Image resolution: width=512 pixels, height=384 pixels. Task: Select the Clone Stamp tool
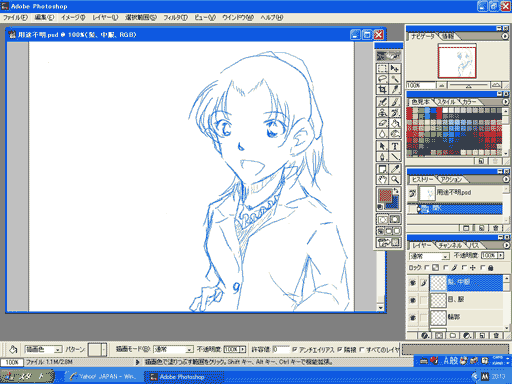point(382,112)
